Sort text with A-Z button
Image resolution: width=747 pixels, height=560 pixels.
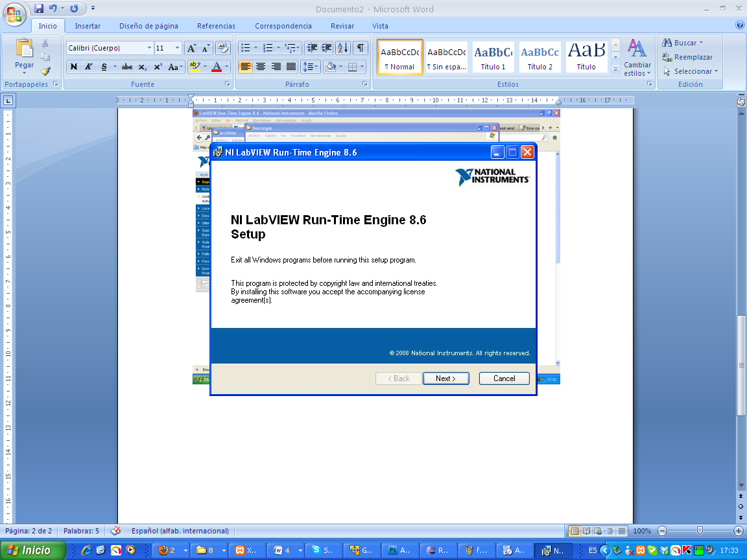click(x=343, y=47)
